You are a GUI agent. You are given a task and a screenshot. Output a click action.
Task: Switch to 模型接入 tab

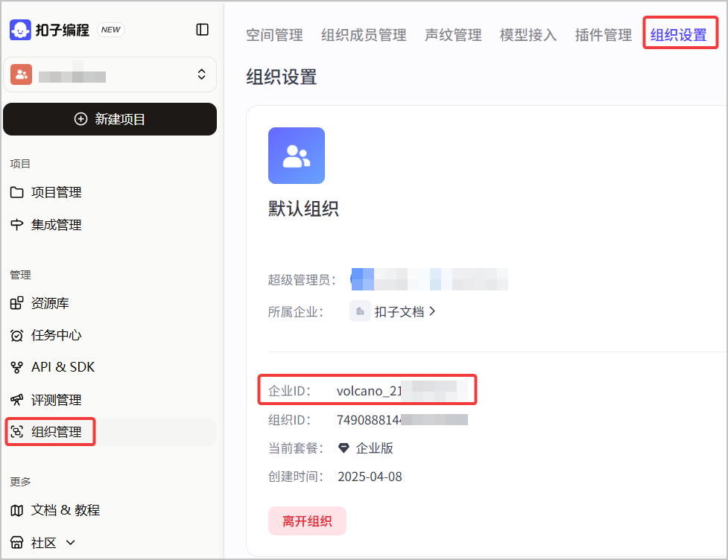[x=528, y=35]
